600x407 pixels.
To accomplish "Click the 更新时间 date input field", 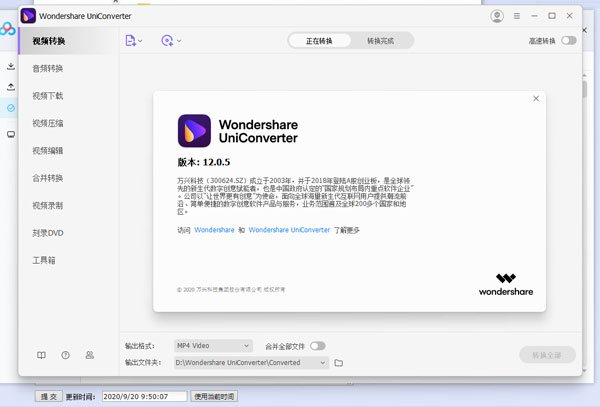I will click(x=145, y=397).
